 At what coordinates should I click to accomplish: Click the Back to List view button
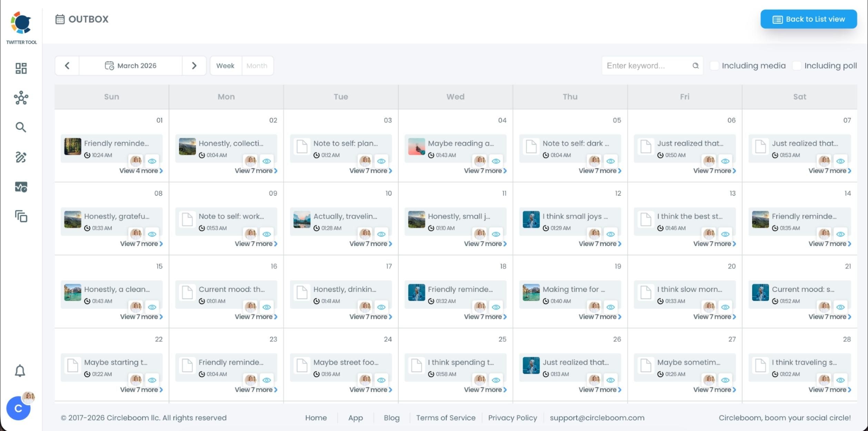pos(808,19)
